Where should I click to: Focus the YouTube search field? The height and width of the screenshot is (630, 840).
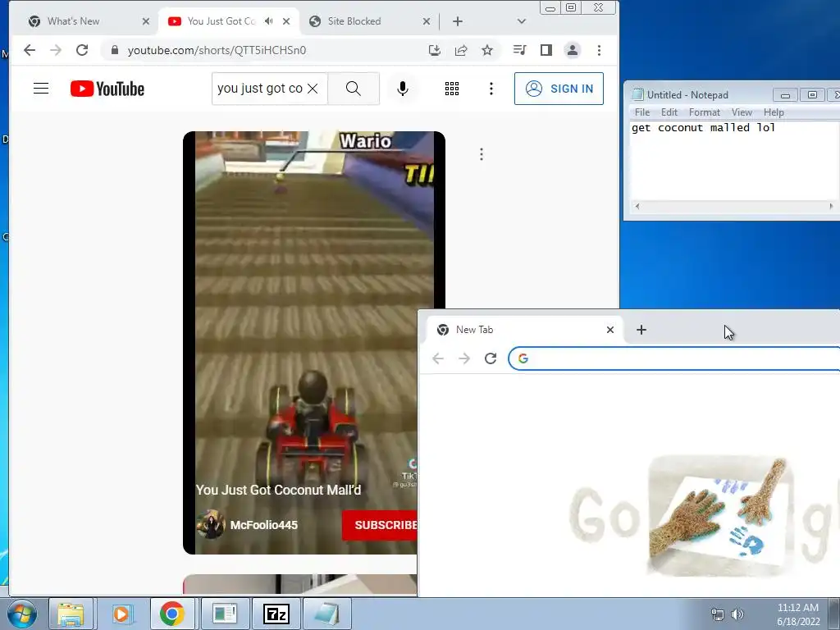[260, 89]
